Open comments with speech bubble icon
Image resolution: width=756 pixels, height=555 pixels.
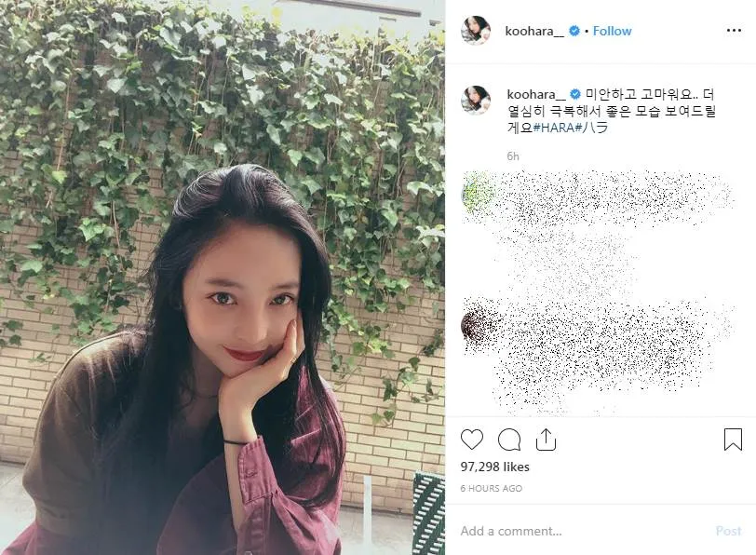pyautogui.click(x=509, y=440)
